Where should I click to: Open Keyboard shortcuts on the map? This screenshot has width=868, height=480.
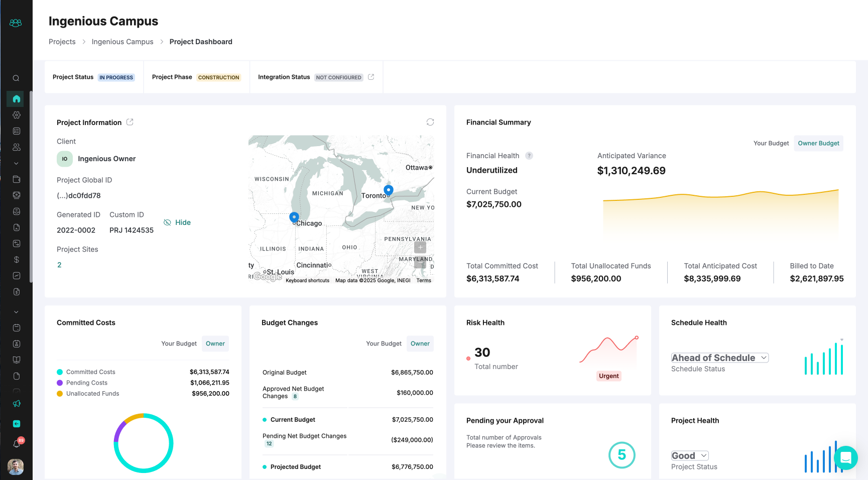point(308,280)
